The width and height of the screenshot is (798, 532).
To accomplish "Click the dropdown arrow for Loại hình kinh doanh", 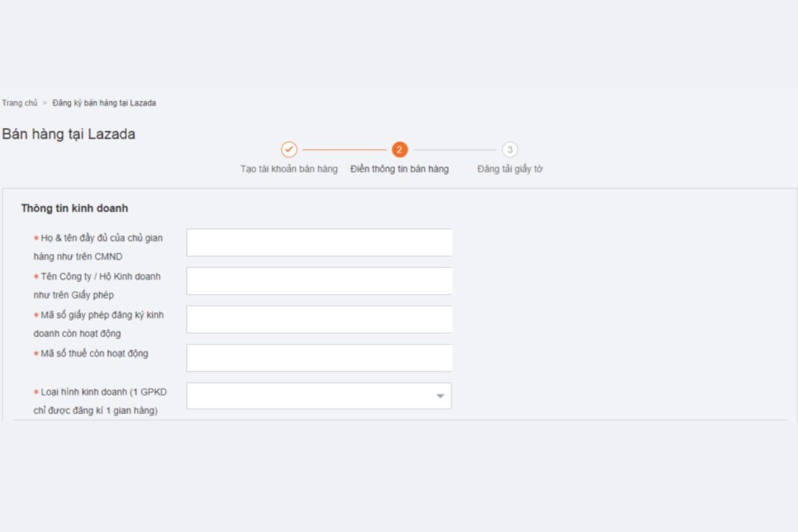I will tap(440, 396).
